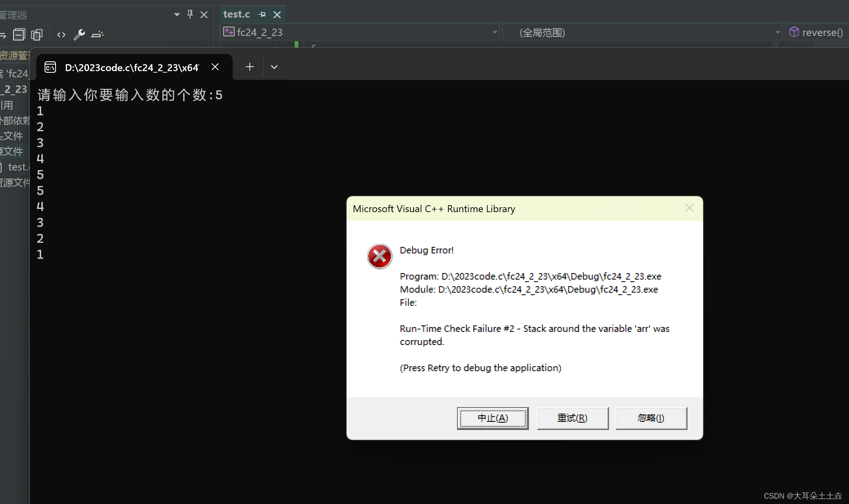Screen dimensions: 849x504
Task: Click the Run-Time Check Failure #2 message
Action: [x=535, y=335]
